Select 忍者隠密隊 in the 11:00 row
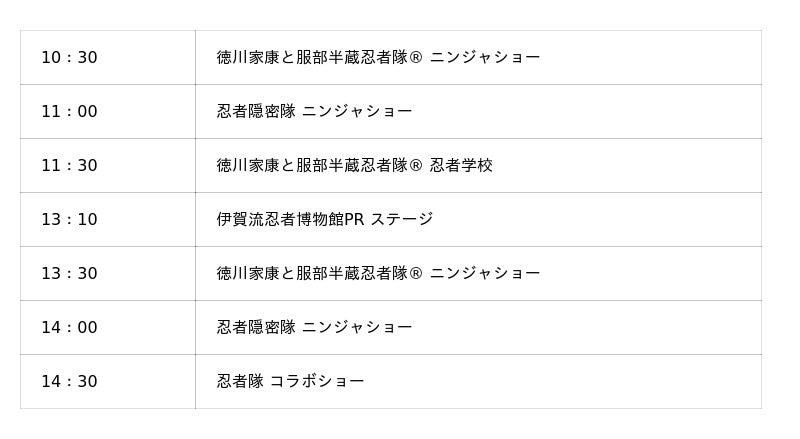 point(256,112)
